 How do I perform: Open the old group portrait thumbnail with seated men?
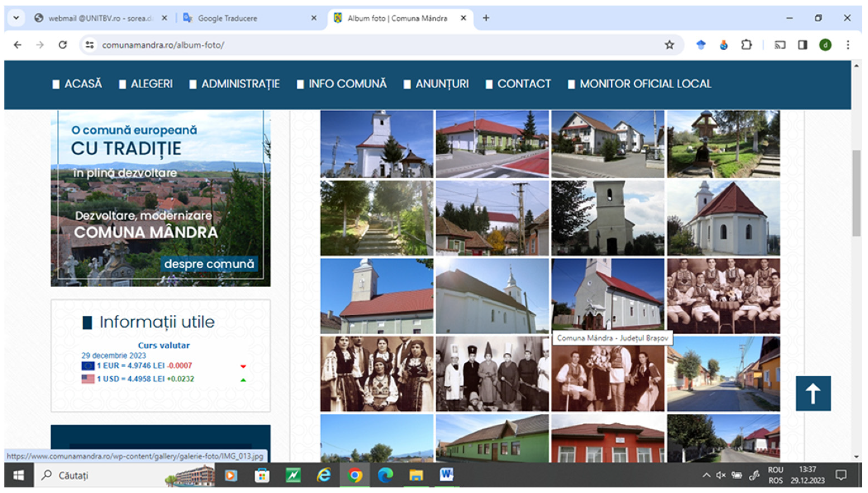[723, 296]
